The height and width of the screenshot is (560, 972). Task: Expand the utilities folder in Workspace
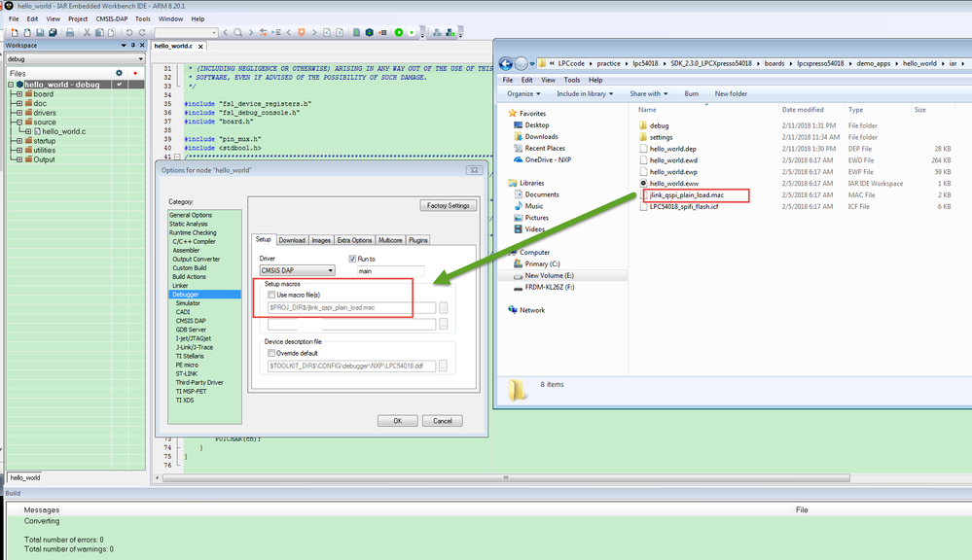pos(19,150)
